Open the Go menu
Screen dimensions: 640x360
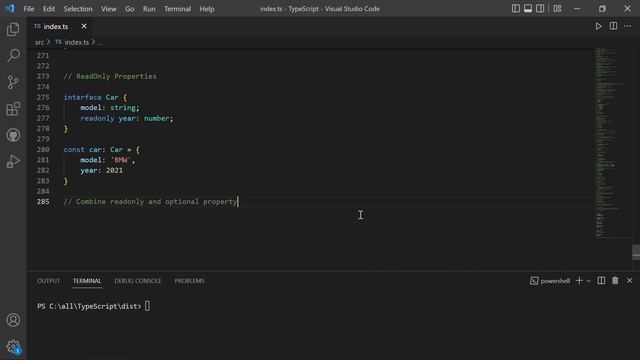pyautogui.click(x=129, y=9)
